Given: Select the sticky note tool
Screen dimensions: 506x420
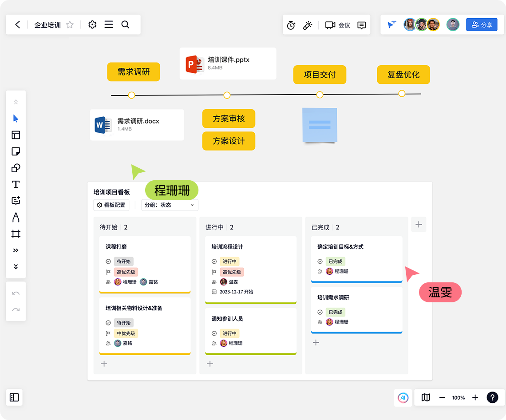Looking at the screenshot, I should (16, 151).
